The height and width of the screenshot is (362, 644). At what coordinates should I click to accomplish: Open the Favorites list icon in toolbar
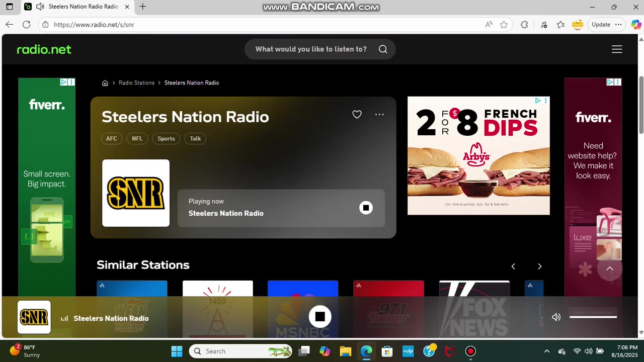(x=560, y=24)
